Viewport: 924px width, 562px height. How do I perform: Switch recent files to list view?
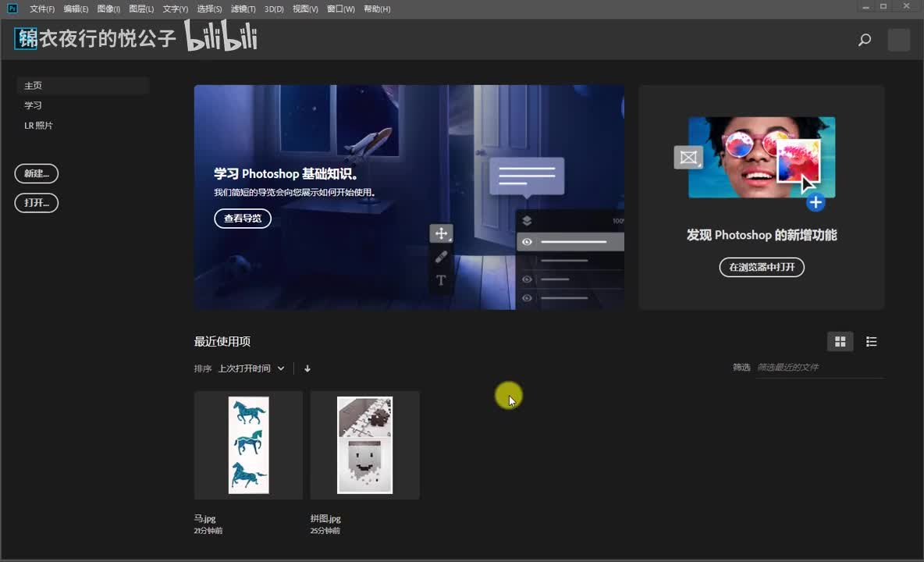[x=871, y=342]
